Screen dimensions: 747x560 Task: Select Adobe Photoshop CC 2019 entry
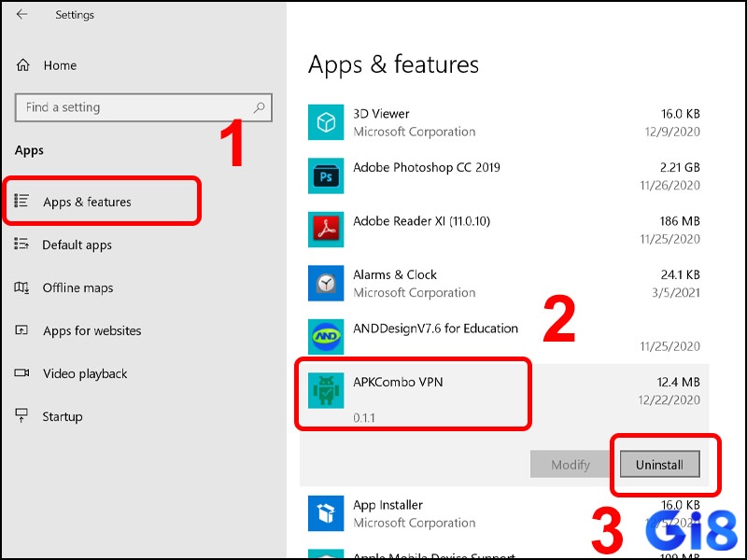427,168
